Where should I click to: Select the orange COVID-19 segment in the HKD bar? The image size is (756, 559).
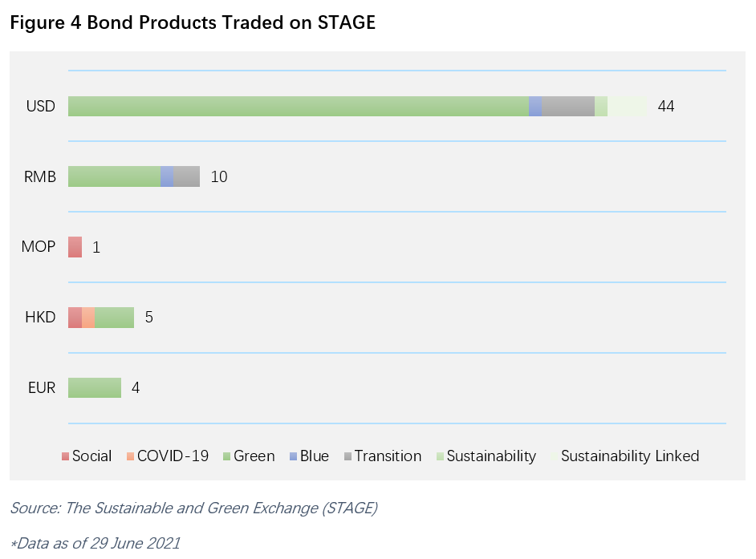[88, 318]
